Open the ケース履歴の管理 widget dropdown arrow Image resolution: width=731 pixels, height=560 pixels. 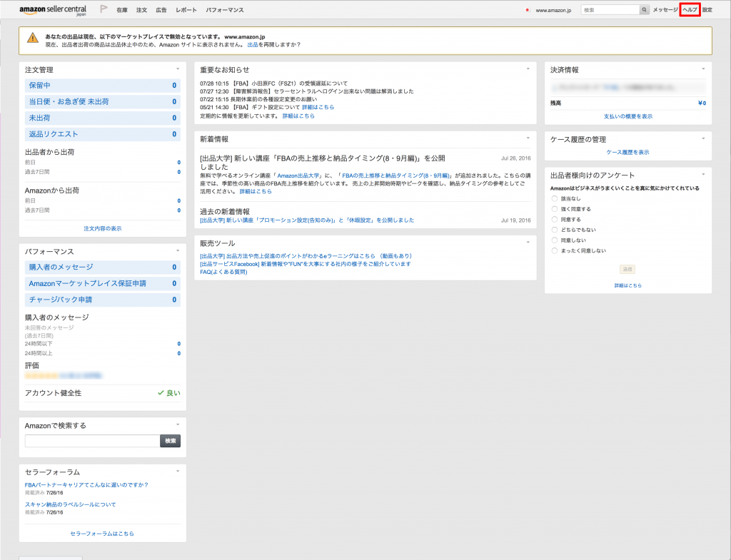coord(703,138)
